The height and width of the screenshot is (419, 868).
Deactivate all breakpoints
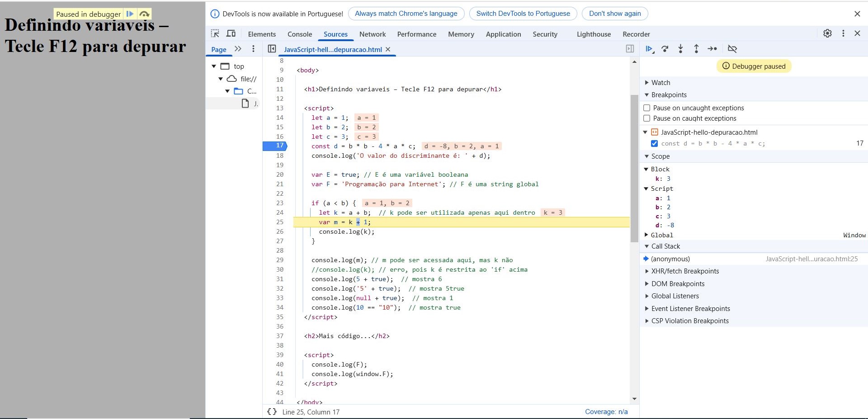pyautogui.click(x=732, y=49)
